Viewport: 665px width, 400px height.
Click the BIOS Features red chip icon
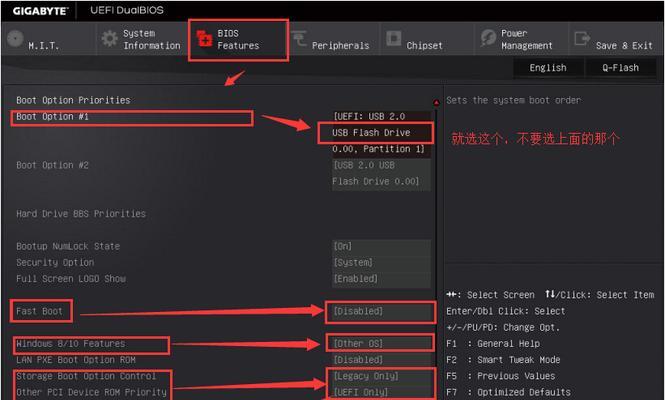coord(204,39)
